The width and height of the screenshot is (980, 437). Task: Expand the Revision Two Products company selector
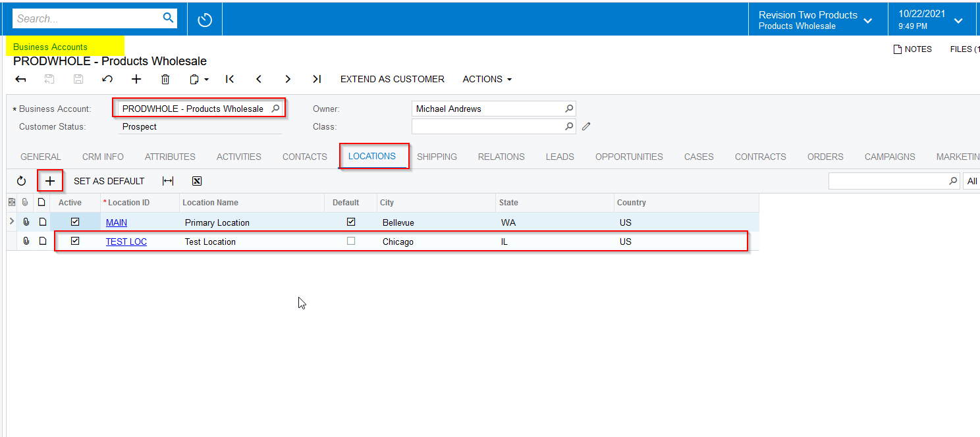(x=868, y=20)
